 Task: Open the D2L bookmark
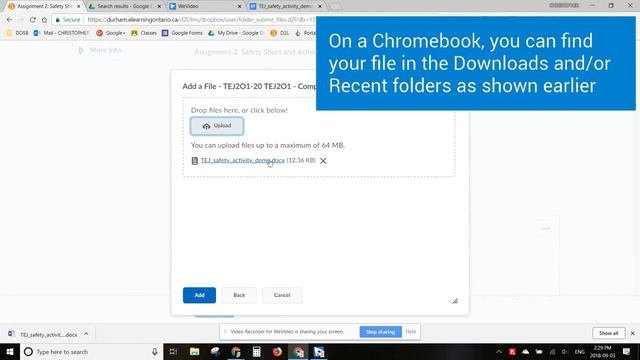[x=280, y=33]
